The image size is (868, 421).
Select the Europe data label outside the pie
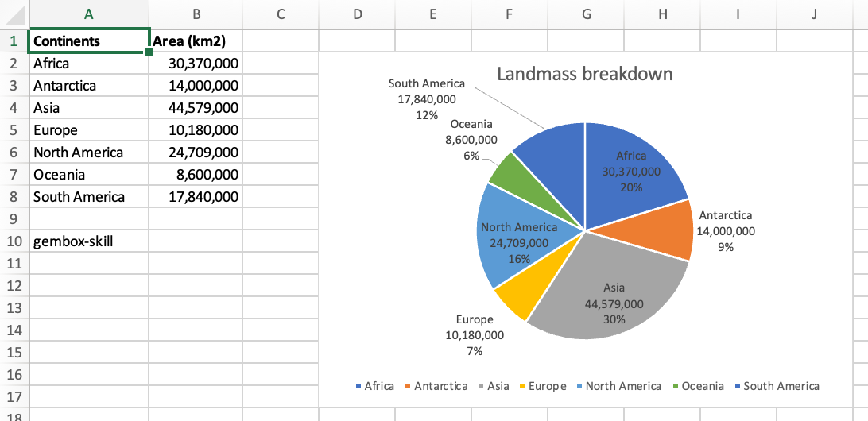[x=475, y=335]
